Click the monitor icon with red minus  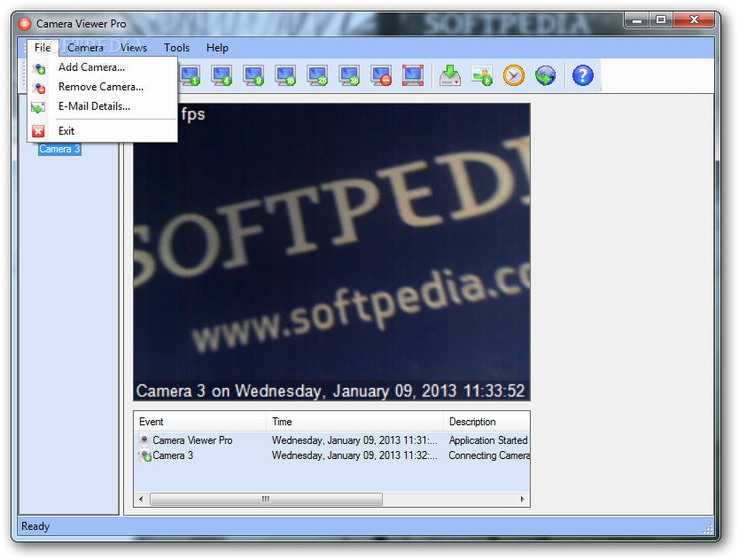(x=381, y=75)
